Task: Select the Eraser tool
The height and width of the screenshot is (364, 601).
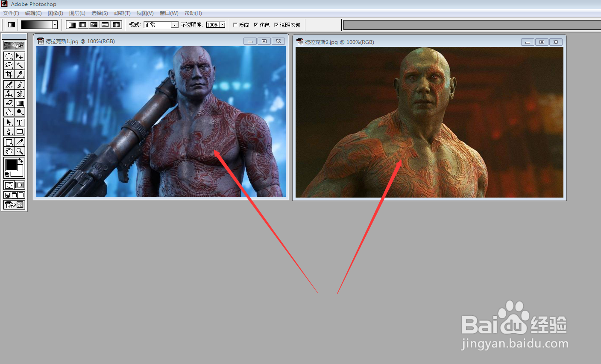Action: [x=9, y=103]
